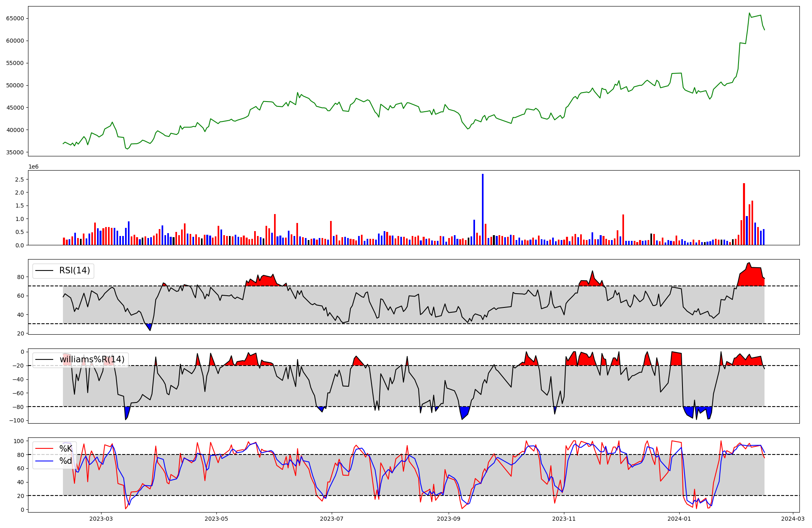
Task: Click the 1.5 volume axis label
Action: [x=19, y=206]
